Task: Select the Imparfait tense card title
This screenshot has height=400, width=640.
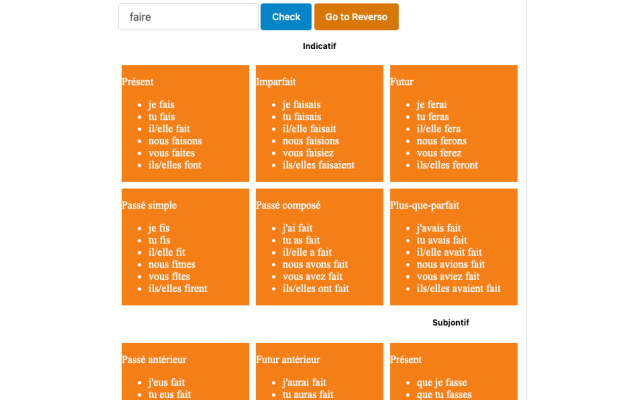Action: pos(276,82)
